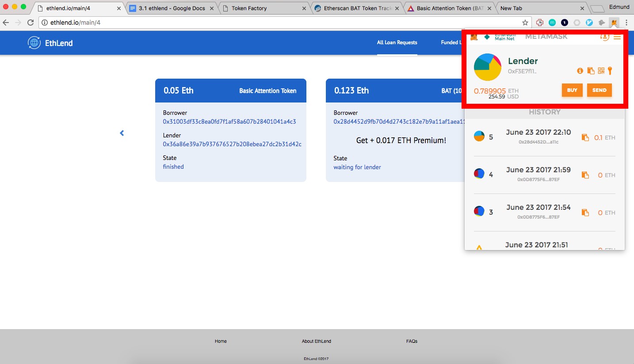Click the About EthLend footer link
Screen dimensions: 634x364
pyautogui.click(x=317, y=341)
